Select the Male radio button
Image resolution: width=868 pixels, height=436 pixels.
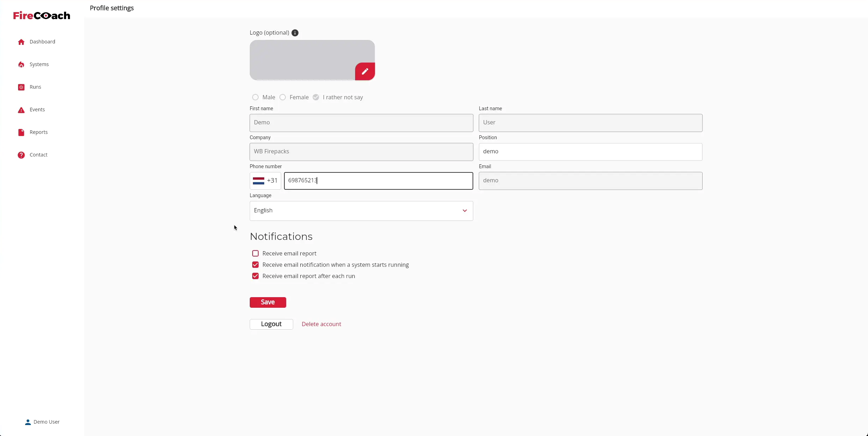click(x=255, y=97)
